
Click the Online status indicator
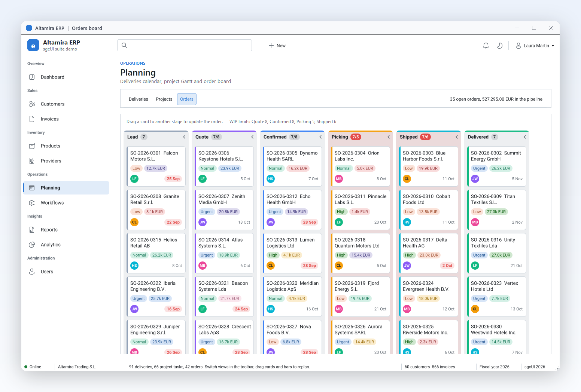tap(33, 367)
